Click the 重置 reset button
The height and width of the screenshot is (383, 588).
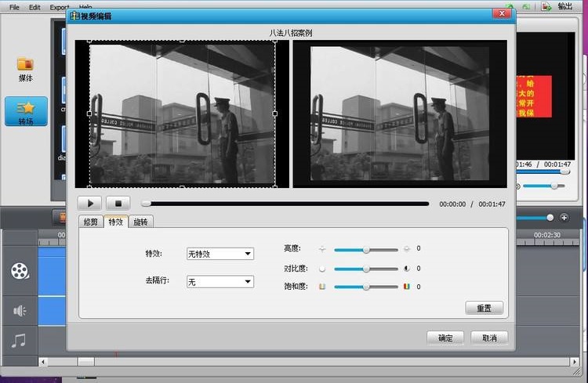click(x=484, y=308)
